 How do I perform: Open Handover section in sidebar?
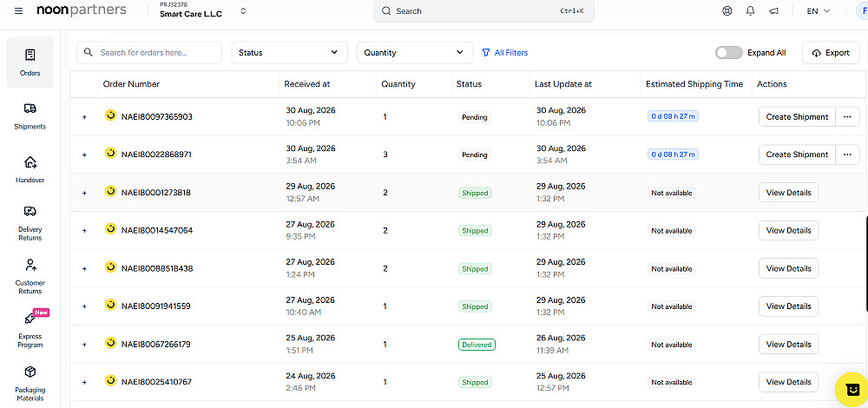[x=30, y=169]
